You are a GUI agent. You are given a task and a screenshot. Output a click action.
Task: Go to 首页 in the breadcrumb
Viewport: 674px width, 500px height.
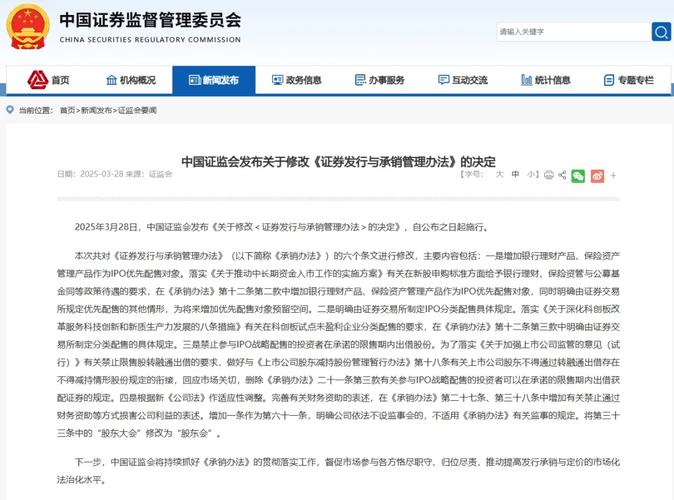[x=67, y=110]
